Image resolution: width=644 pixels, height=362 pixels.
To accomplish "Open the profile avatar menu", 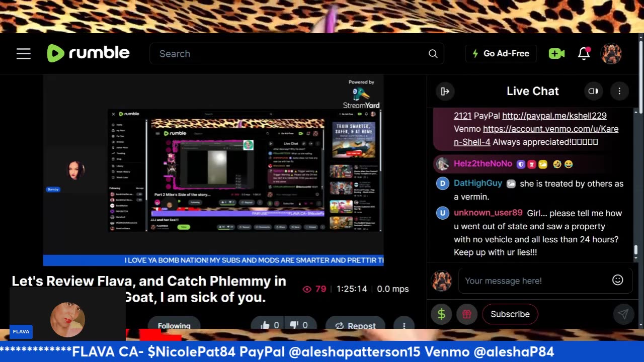I will (611, 53).
